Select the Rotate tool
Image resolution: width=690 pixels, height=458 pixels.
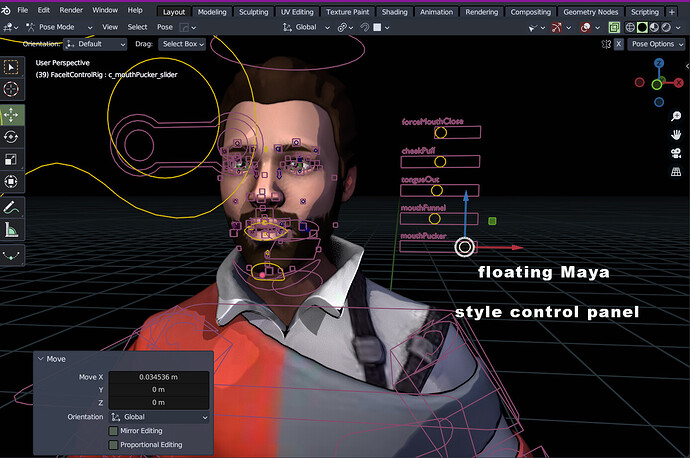11,137
